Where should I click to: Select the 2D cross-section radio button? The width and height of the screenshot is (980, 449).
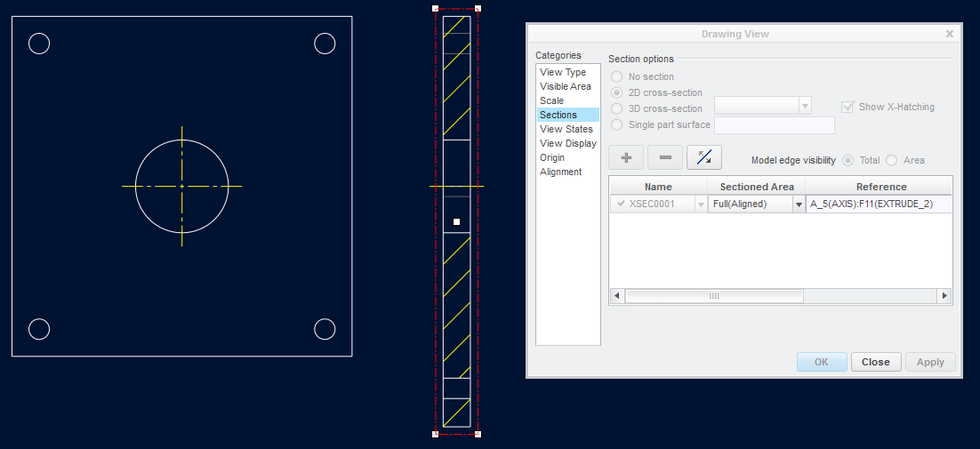pos(617,92)
